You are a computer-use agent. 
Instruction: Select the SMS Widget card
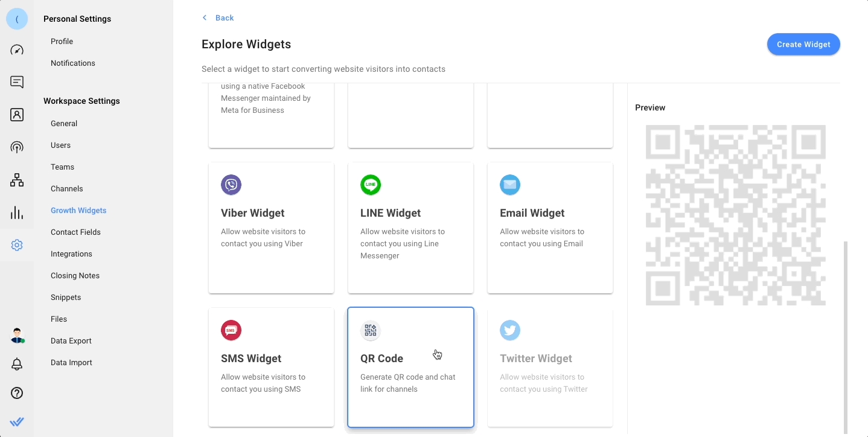[271, 367]
